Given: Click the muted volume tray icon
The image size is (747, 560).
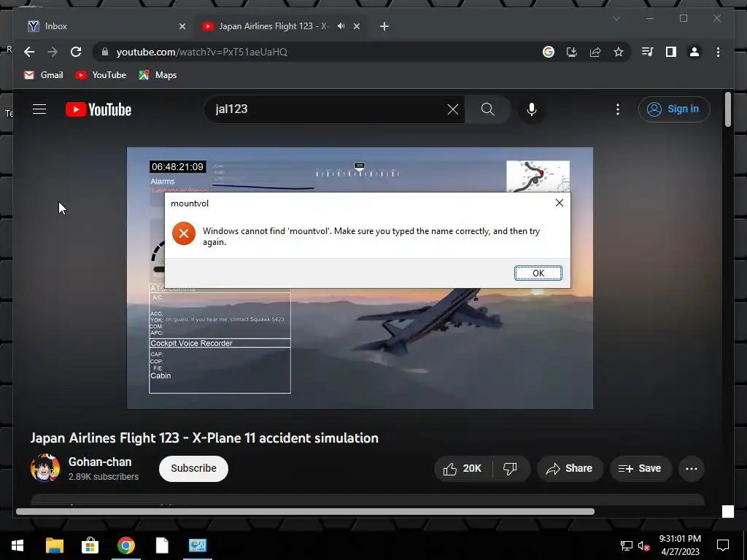Looking at the screenshot, I should (x=643, y=545).
